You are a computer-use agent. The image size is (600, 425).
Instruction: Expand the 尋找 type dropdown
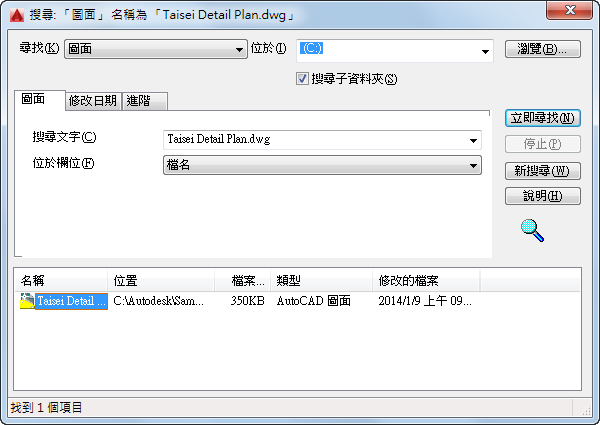[x=156, y=49]
